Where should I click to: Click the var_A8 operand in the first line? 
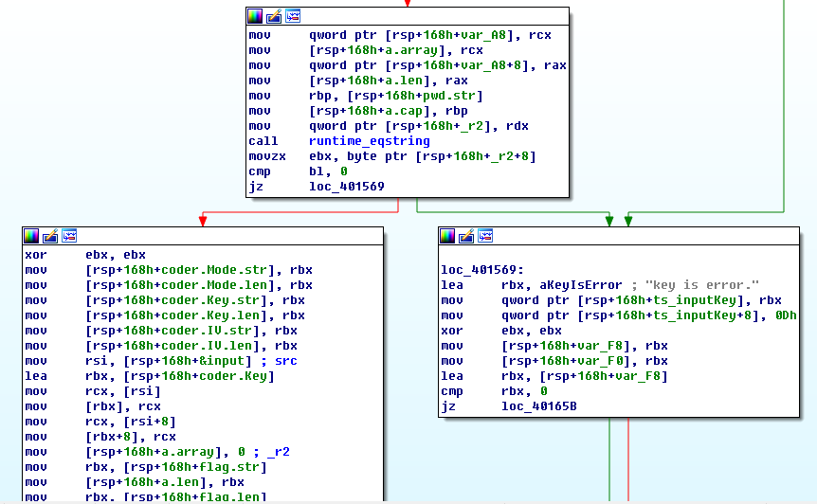pos(483,35)
